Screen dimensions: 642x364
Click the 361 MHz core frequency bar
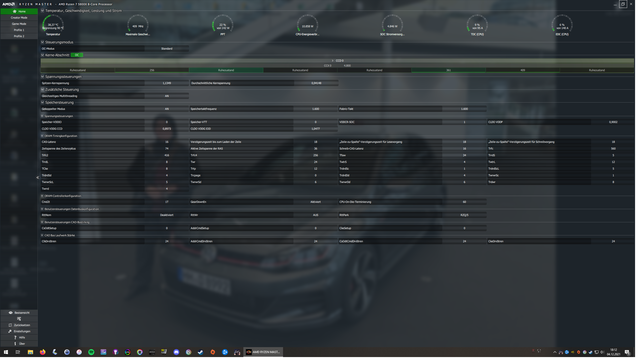tap(449, 70)
